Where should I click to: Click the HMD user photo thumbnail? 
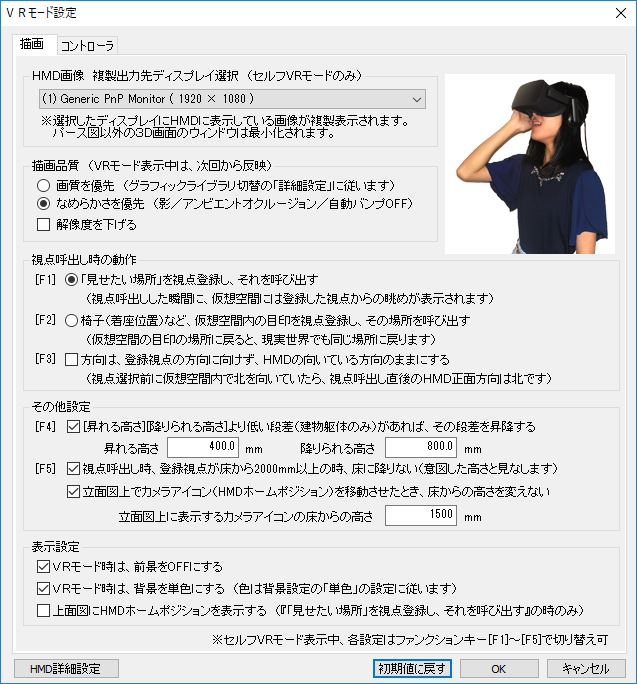[x=530, y=164]
